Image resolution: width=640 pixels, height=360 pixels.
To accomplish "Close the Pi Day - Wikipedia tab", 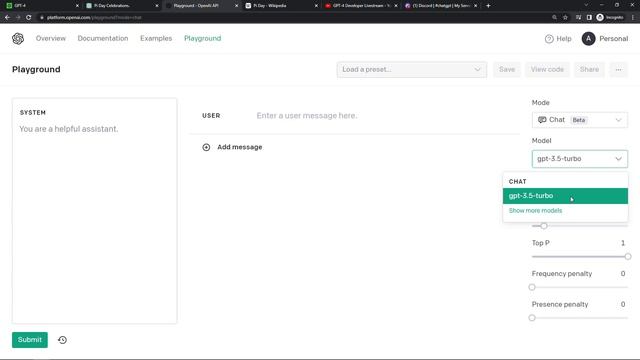I will click(x=316, y=6).
